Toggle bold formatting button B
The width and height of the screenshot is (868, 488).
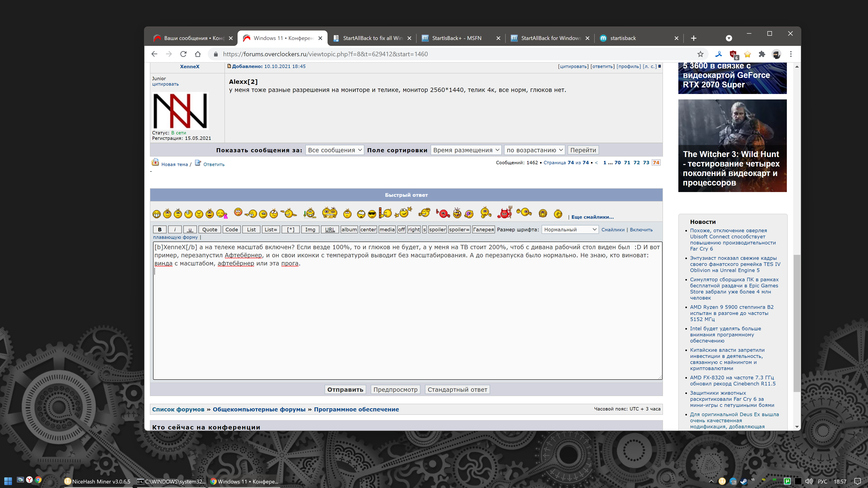pyautogui.click(x=160, y=229)
